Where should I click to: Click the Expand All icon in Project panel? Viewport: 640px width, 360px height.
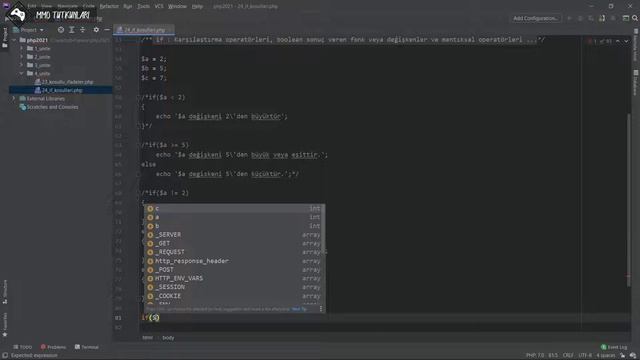click(72, 30)
